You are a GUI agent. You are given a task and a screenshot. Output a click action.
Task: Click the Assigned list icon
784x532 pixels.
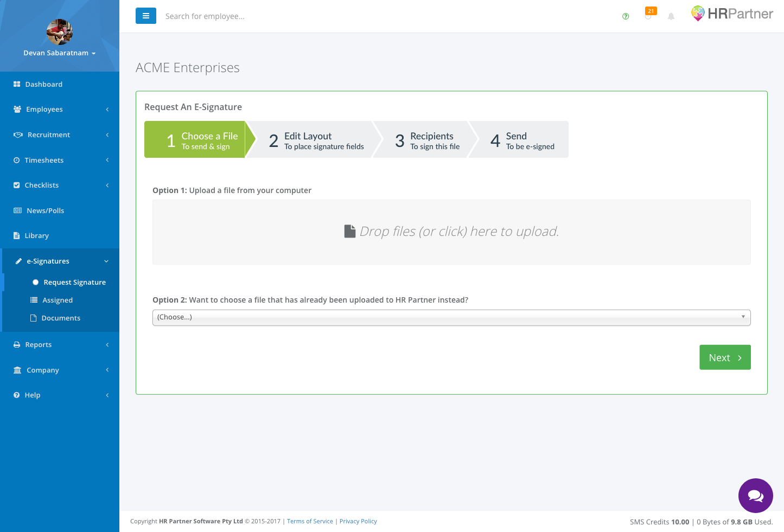tap(34, 300)
